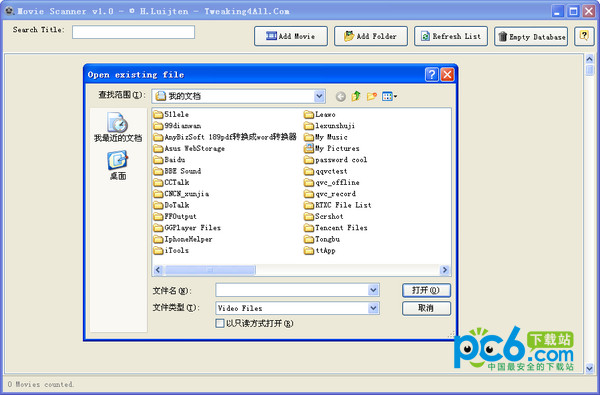The image size is (600, 395).
Task: Click the Empty Database button
Action: tap(531, 37)
